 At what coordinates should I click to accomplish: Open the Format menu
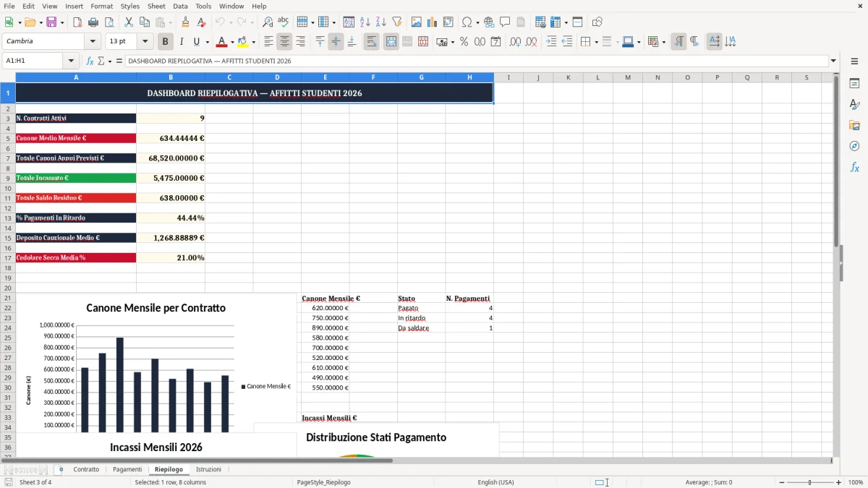tap(101, 6)
